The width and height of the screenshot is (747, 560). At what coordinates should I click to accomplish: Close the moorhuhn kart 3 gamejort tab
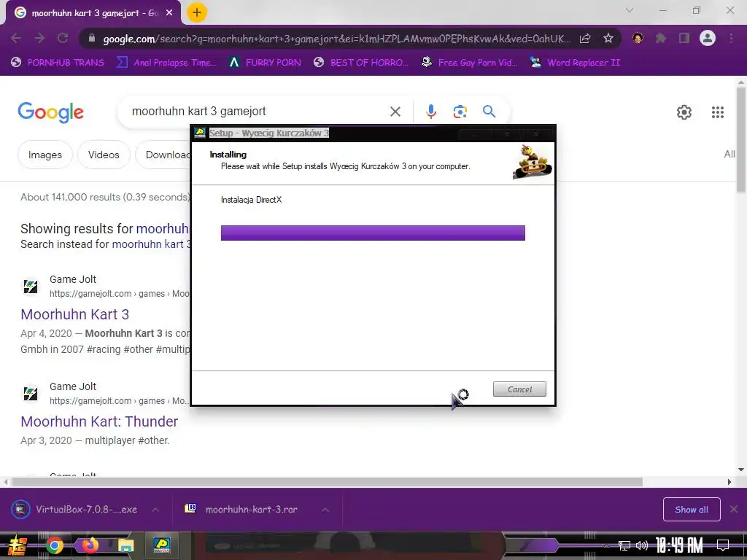[169, 13]
